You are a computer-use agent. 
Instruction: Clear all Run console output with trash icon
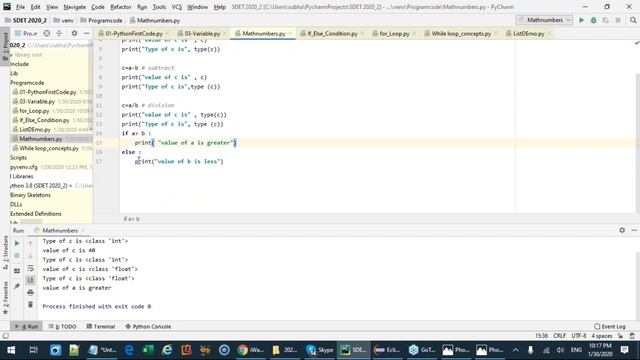point(30,304)
